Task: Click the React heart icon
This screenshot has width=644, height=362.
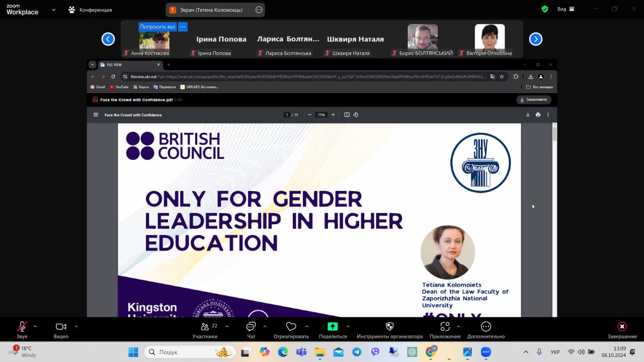Action: (x=291, y=330)
